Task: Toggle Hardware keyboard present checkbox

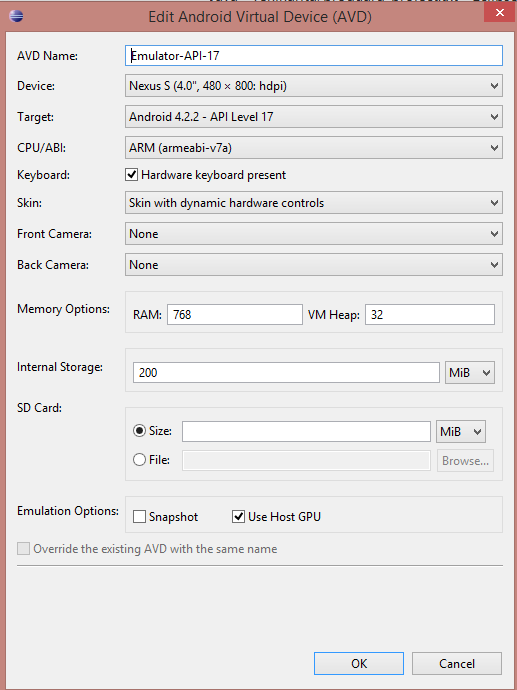Action: coord(131,175)
